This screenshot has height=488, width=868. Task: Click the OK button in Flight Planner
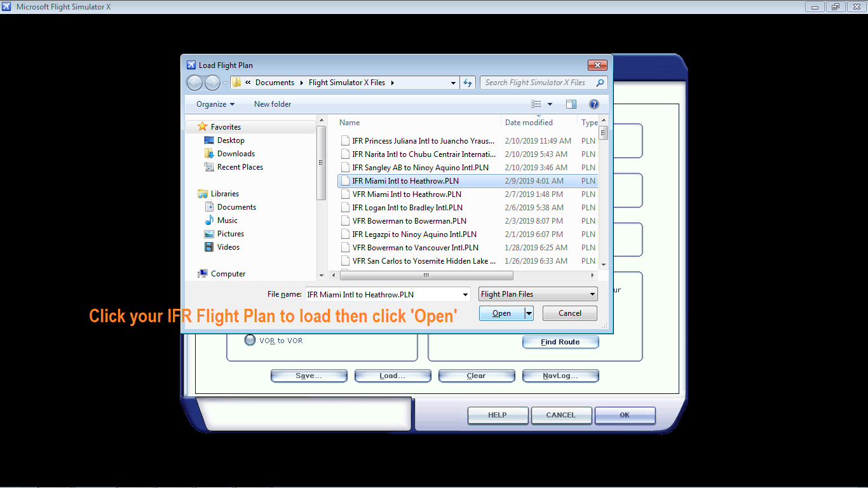click(x=625, y=415)
